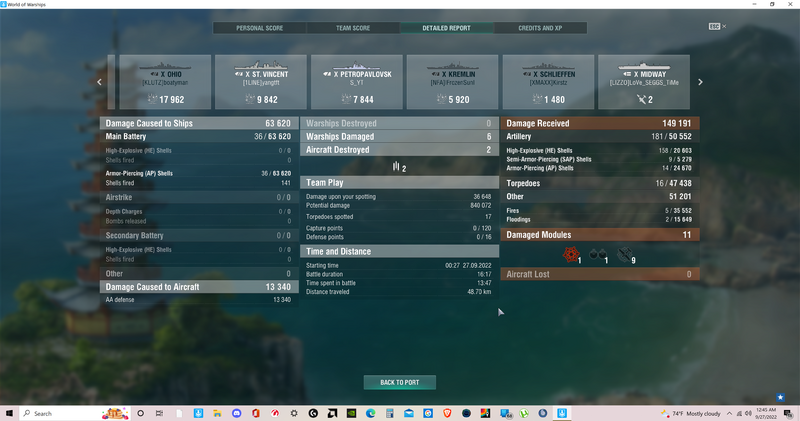
Task: Click the Distance traveled 48.70 km row
Action: click(x=399, y=292)
